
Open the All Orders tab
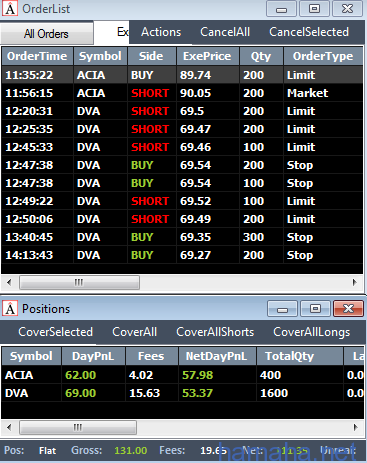pos(47,33)
